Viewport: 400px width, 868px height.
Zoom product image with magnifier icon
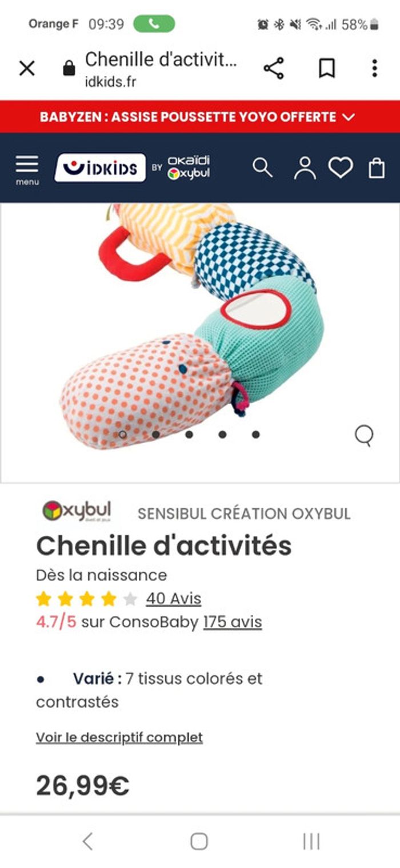click(364, 436)
